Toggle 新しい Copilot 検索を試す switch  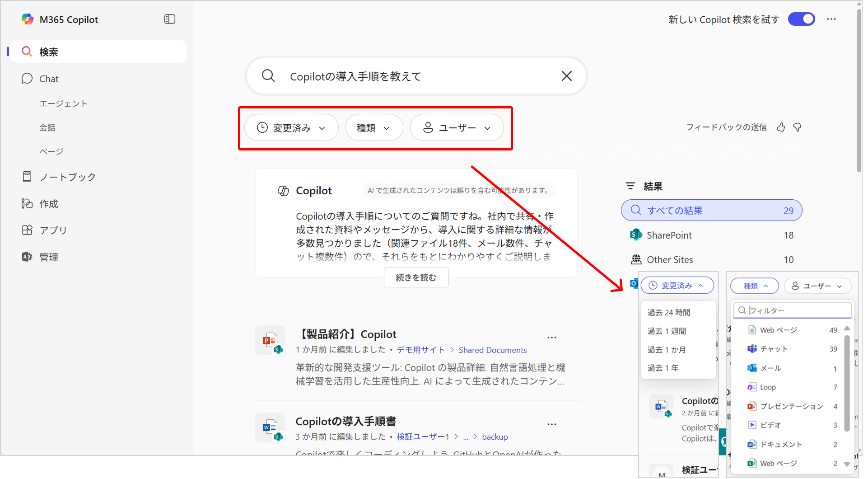tap(801, 19)
